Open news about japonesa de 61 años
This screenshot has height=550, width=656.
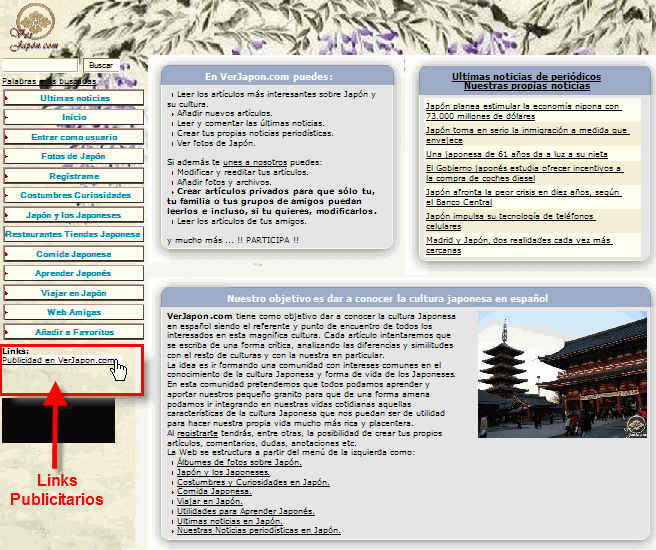pos(517,154)
